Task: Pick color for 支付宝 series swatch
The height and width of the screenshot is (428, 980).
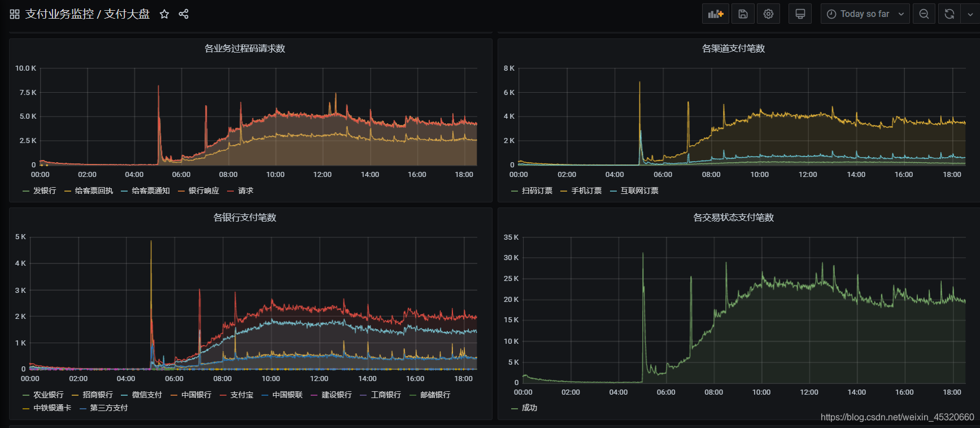Action: point(223,396)
